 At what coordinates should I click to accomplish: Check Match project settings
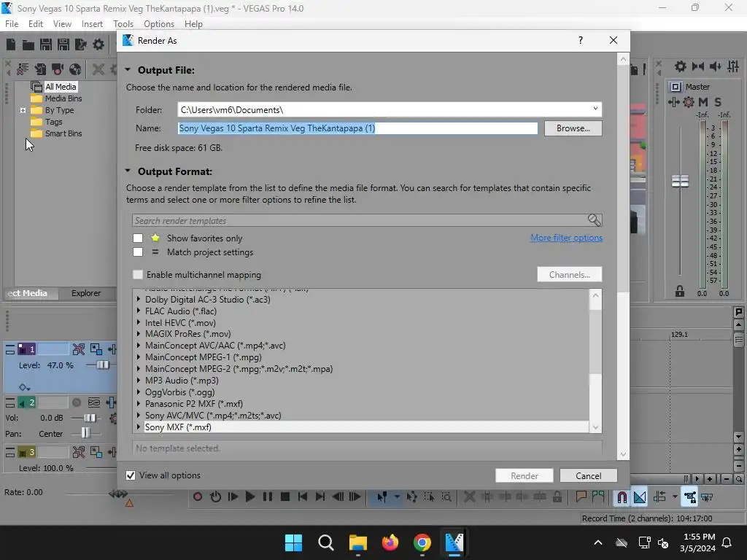[x=138, y=252]
